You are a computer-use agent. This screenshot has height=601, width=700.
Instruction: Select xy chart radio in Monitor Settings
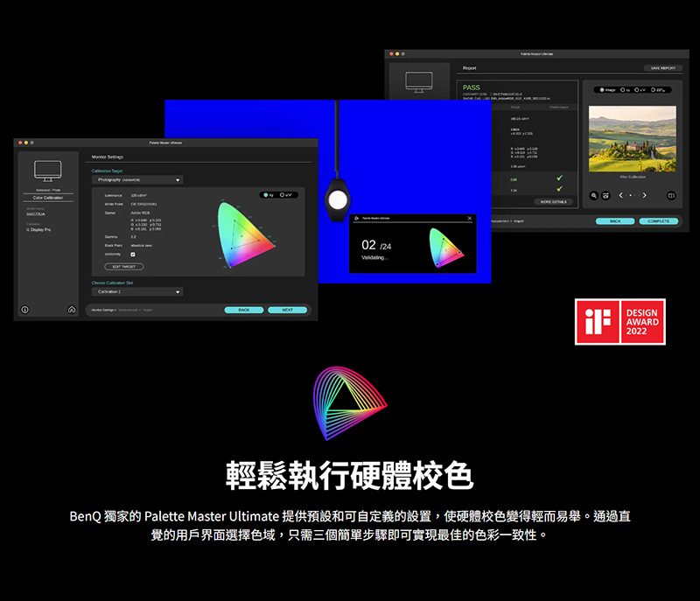point(266,195)
